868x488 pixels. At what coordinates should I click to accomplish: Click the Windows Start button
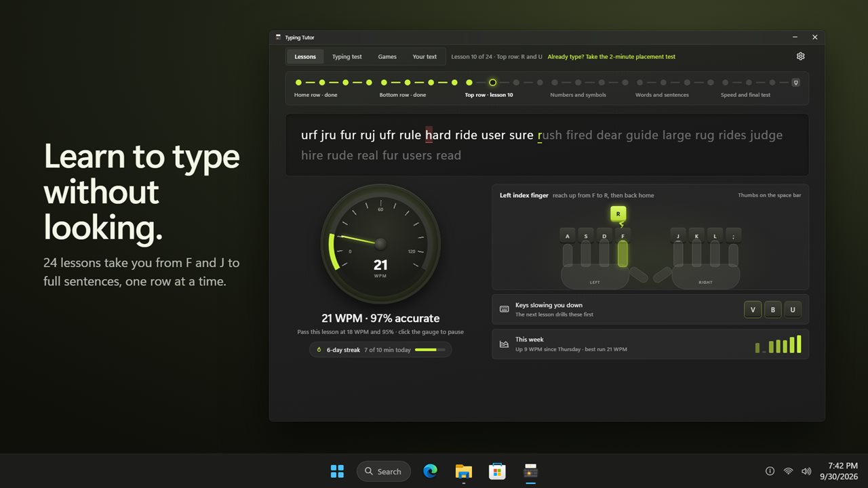pyautogui.click(x=337, y=471)
